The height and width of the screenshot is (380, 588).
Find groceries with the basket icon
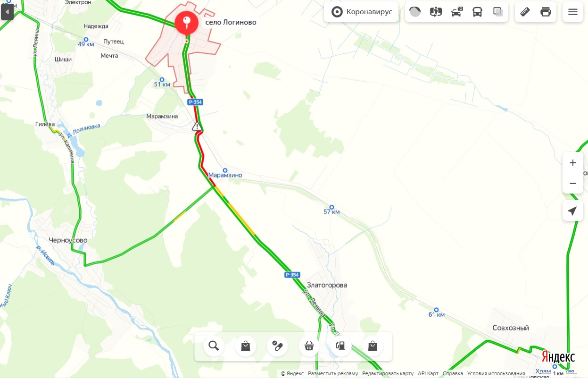[309, 346]
